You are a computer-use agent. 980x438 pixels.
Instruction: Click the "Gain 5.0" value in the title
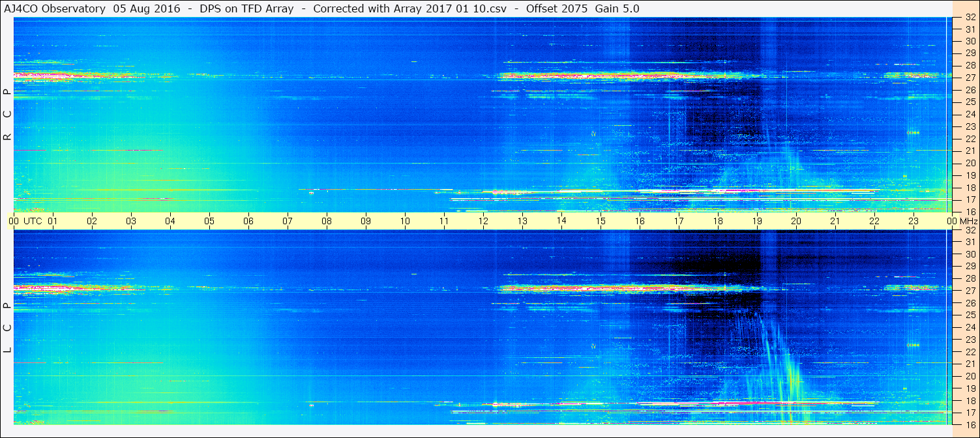pyautogui.click(x=617, y=9)
